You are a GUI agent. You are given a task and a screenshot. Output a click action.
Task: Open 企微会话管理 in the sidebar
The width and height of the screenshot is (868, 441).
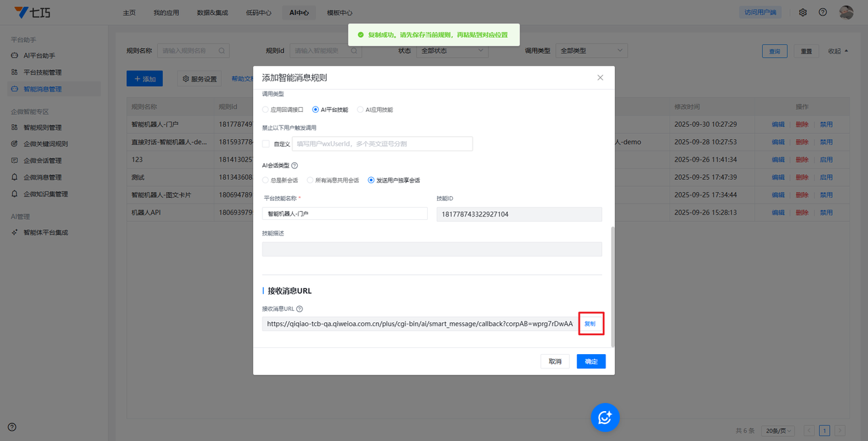coord(42,161)
